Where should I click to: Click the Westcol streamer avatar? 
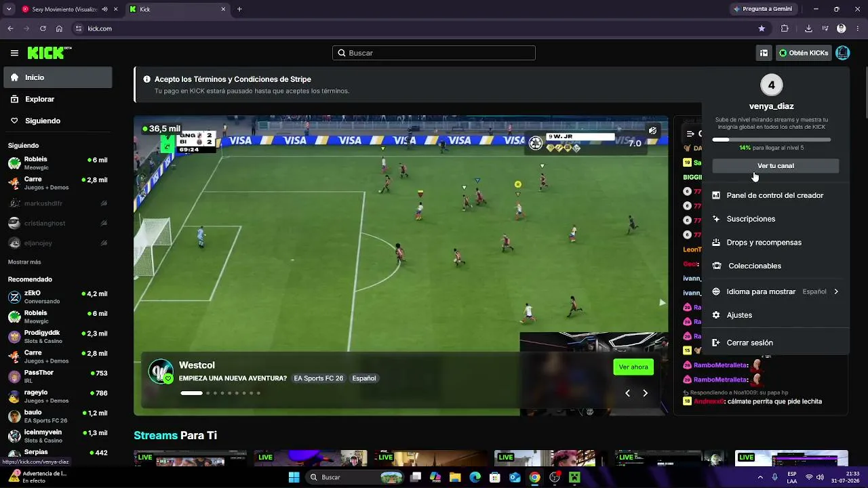(x=161, y=371)
